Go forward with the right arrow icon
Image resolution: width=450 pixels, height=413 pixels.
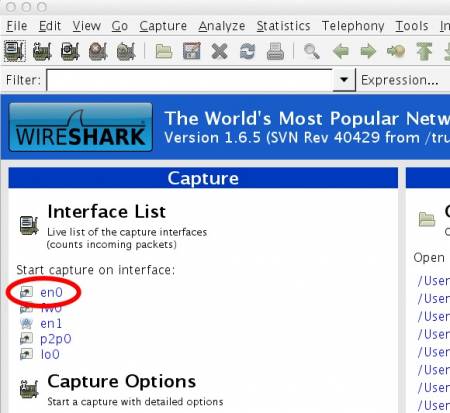pyautogui.click(x=368, y=52)
